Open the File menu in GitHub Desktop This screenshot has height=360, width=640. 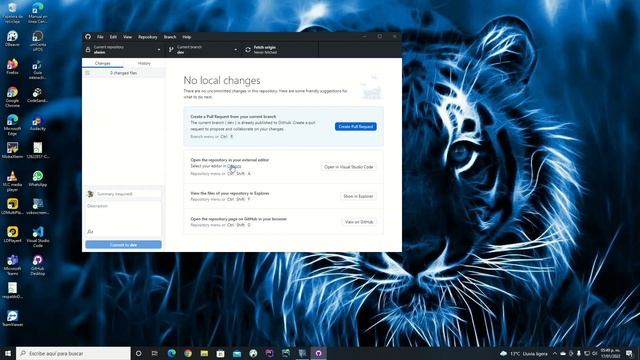point(100,37)
